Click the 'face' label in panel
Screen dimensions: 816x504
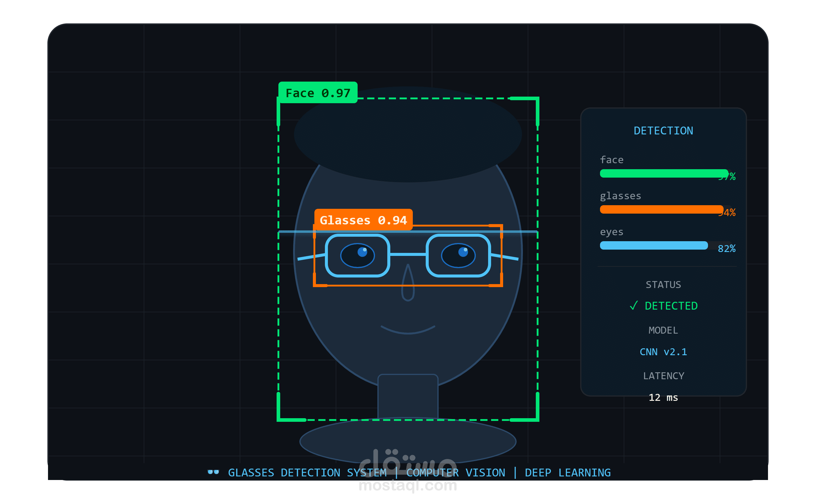coord(612,160)
